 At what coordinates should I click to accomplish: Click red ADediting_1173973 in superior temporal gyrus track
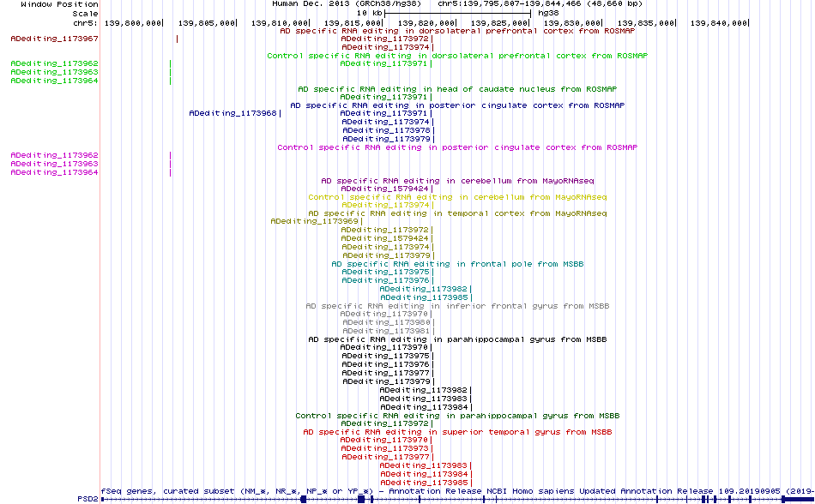384,448
